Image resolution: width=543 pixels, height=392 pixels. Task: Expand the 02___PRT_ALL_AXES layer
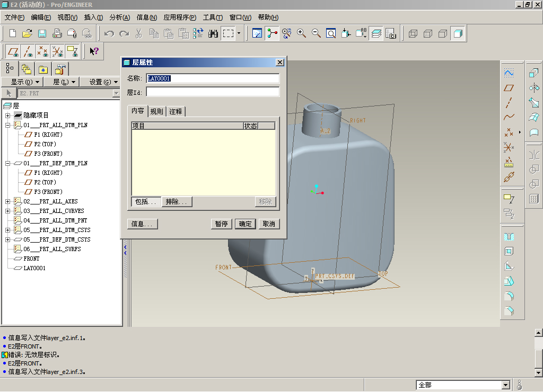(x=7, y=201)
